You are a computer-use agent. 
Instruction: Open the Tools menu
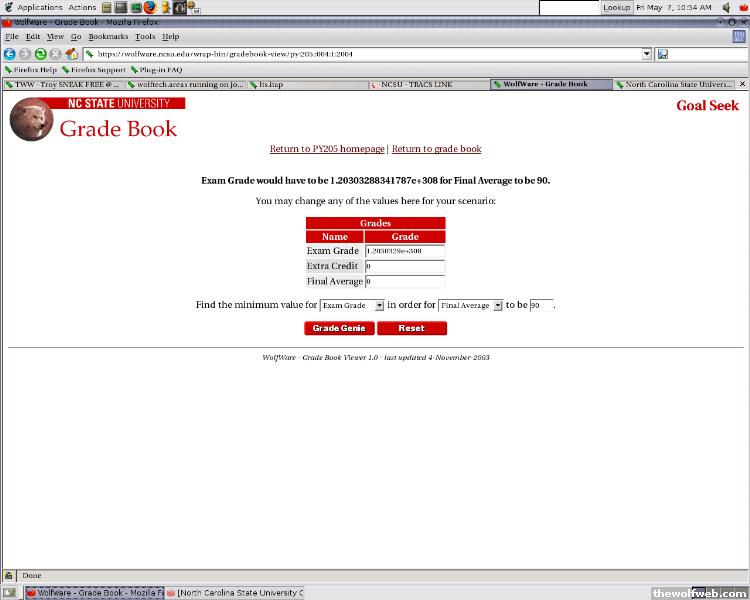click(145, 37)
